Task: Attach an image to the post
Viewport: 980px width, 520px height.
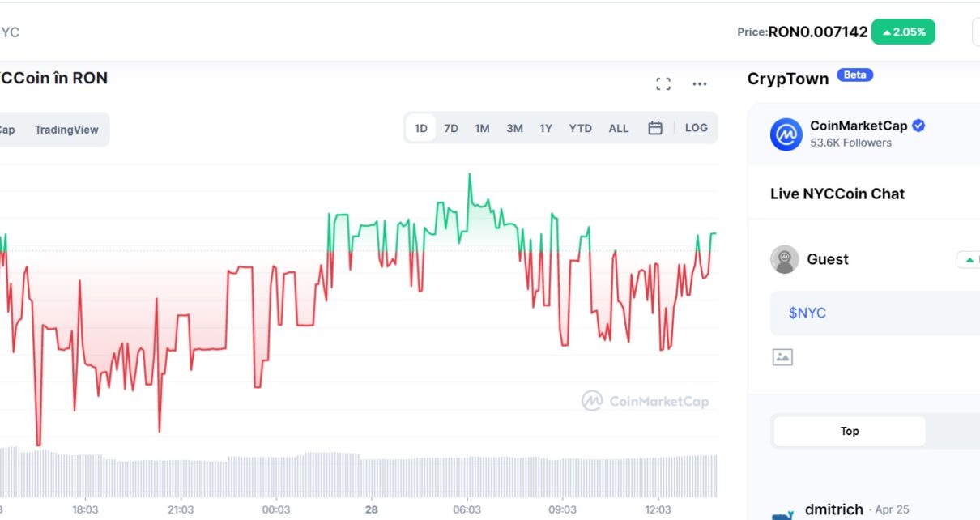Action: click(x=782, y=356)
